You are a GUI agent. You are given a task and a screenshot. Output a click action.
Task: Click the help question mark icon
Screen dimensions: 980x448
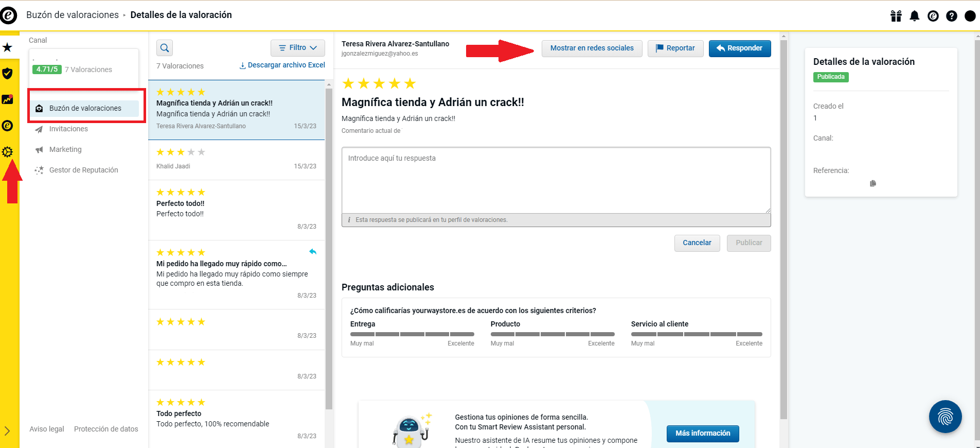pos(952,16)
